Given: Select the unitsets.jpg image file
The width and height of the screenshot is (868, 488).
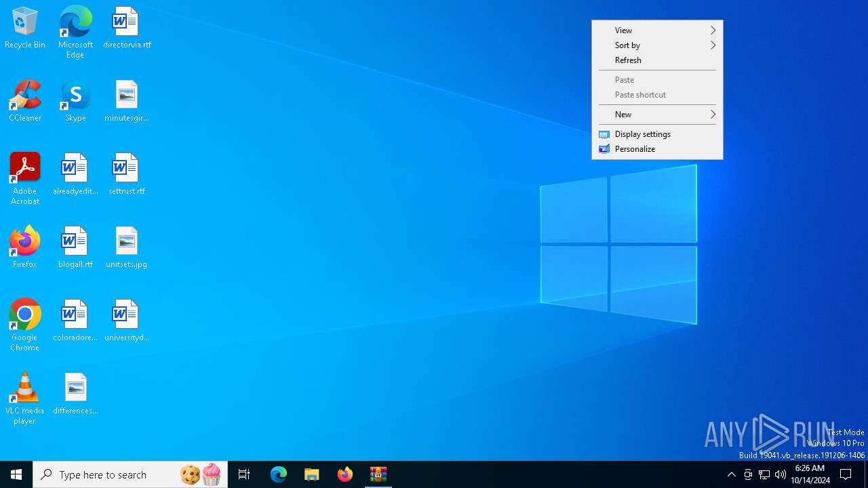Looking at the screenshot, I should (x=127, y=248).
